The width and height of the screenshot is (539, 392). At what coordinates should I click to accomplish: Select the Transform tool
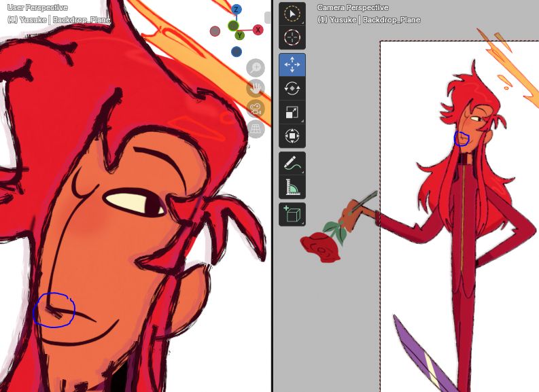292,136
